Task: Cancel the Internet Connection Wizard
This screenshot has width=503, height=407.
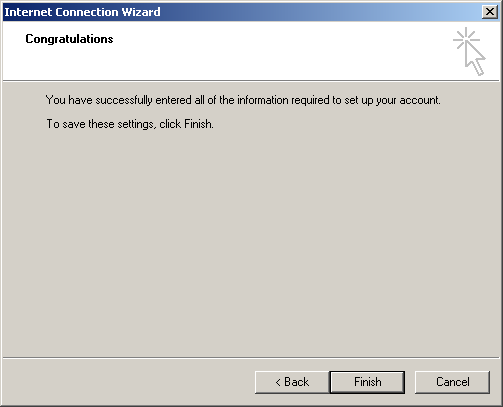Action: click(452, 382)
